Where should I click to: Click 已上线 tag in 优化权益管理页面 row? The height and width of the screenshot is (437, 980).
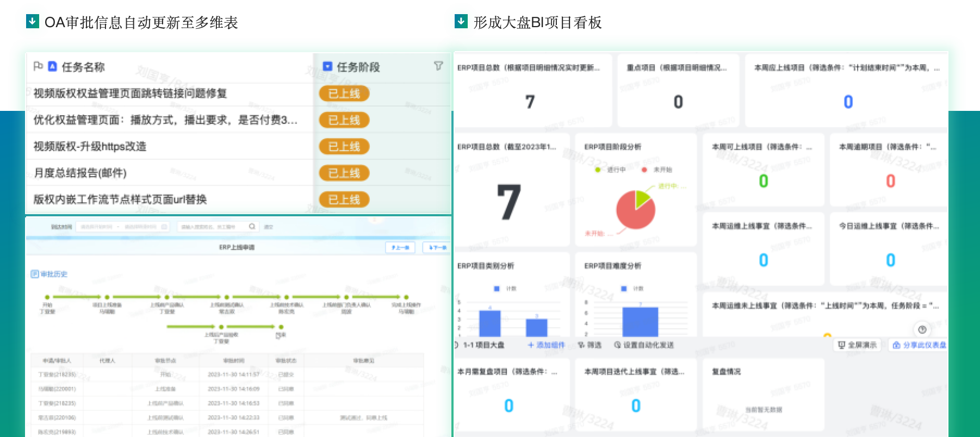(x=344, y=120)
